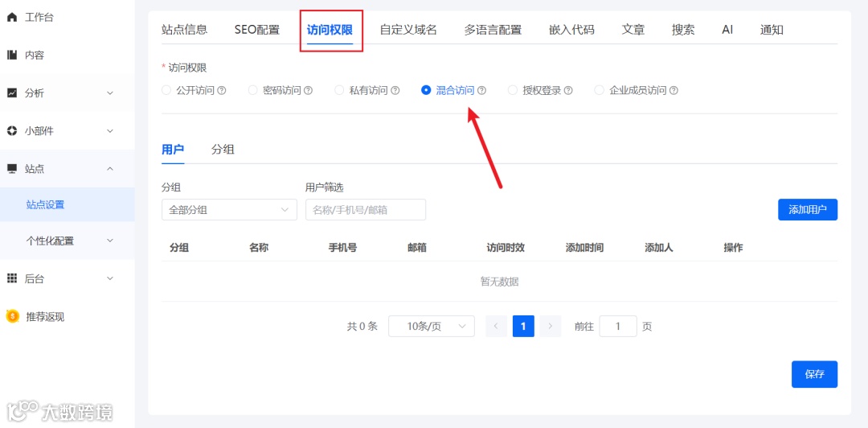
Task: Select the 私有访问 radio button
Action: 339,90
